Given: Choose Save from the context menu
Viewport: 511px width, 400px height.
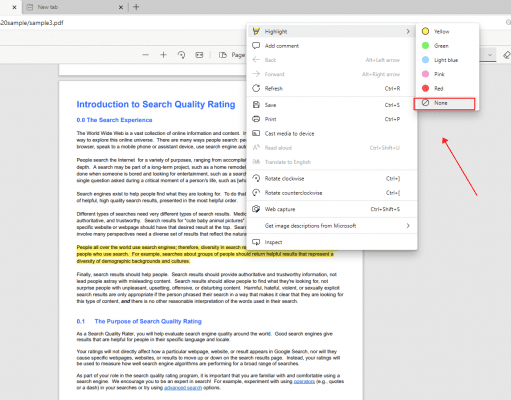Looking at the screenshot, I should (x=332, y=105).
